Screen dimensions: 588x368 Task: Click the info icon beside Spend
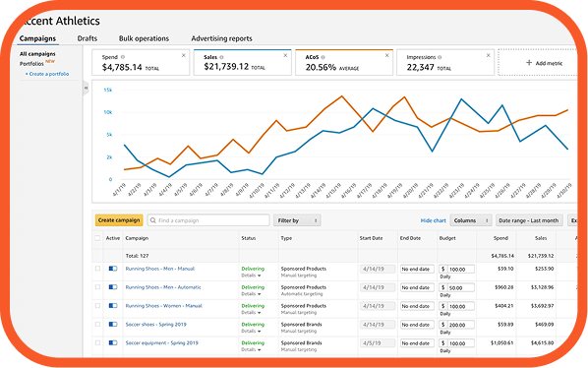coord(123,57)
